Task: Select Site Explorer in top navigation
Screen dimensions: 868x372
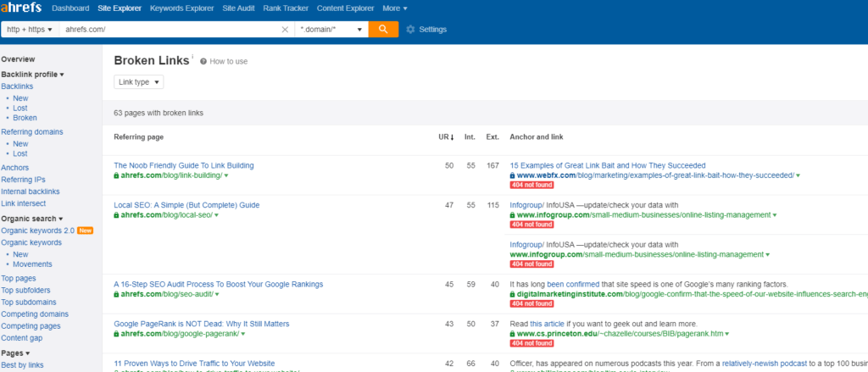Action: click(x=120, y=8)
